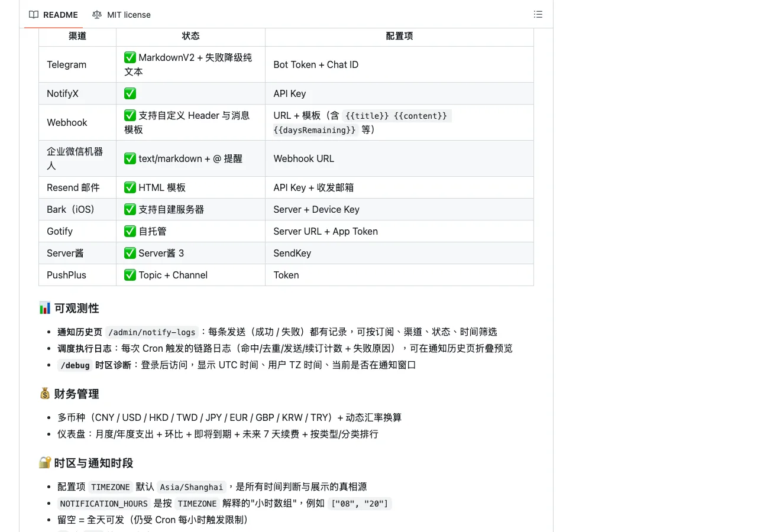Image resolution: width=757 pixels, height=532 pixels.
Task: Click the scales icon beside MIT license
Action: [x=97, y=15]
